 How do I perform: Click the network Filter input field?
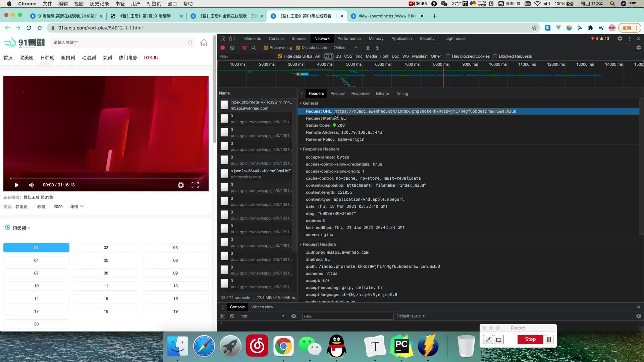pos(247,57)
